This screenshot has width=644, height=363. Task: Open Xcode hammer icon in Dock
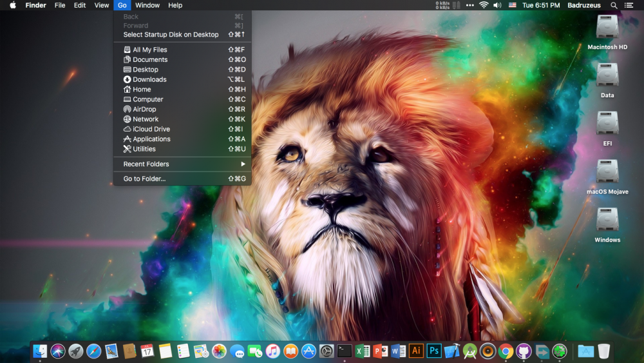pyautogui.click(x=452, y=351)
